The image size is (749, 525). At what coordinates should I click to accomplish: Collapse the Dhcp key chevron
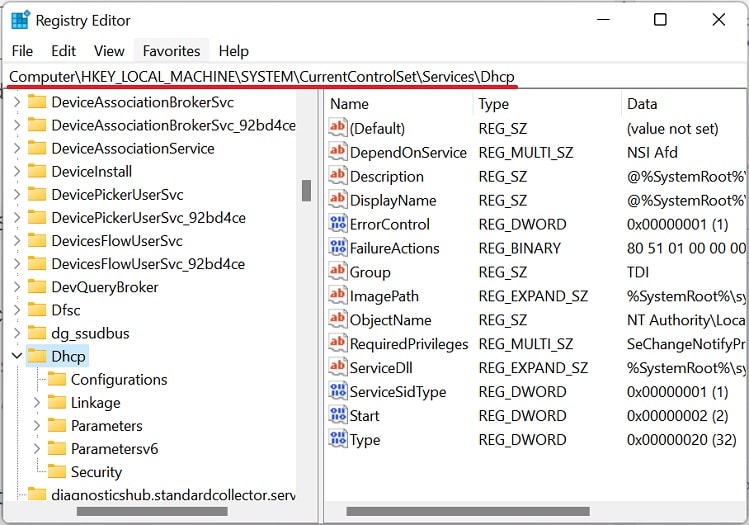17,356
